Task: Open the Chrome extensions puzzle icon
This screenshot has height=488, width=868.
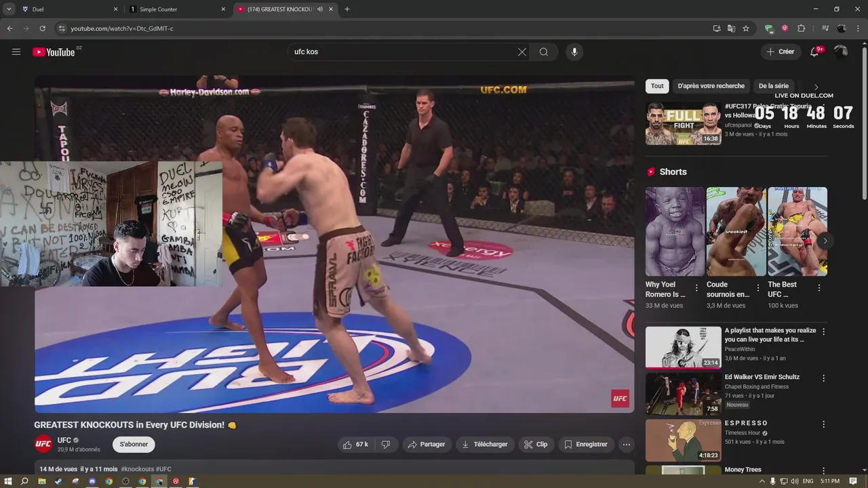Action: click(801, 28)
